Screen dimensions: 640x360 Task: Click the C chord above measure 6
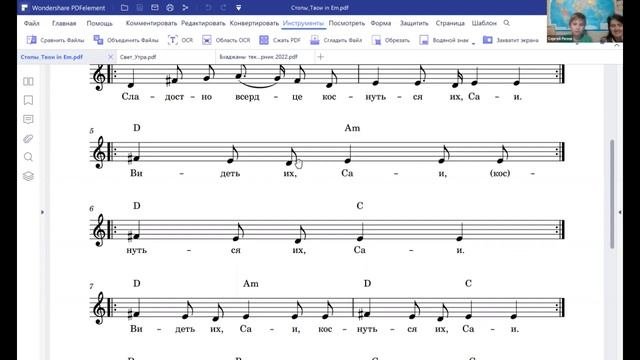point(360,206)
